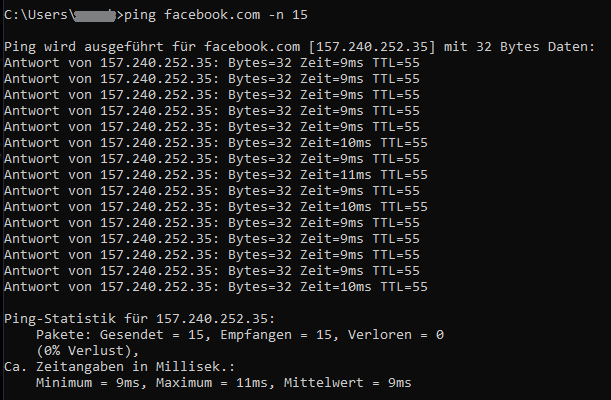The height and width of the screenshot is (400, 611).
Task: Click the Zeit=11ms reply line
Action: click(x=216, y=174)
